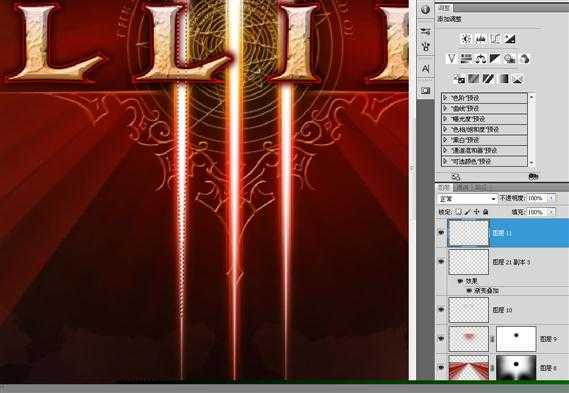The height and width of the screenshot is (393, 569).
Task: Expand the 色相/饱和度 预设 presets group
Action: click(x=445, y=129)
